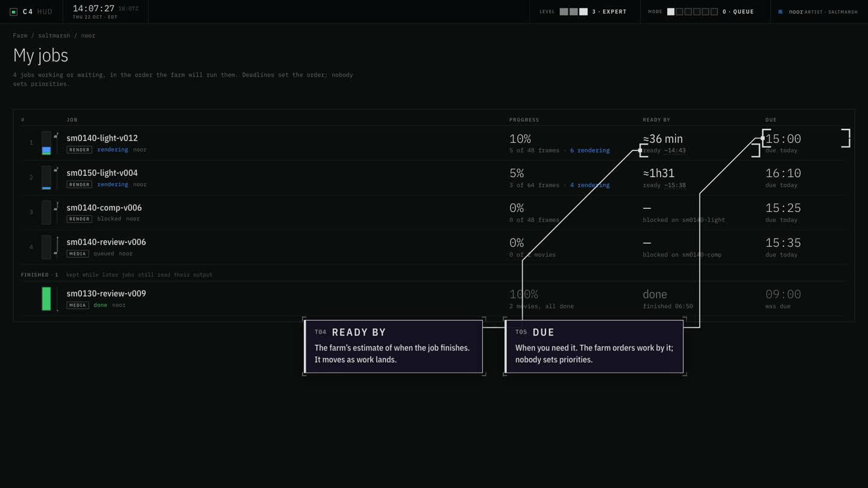This screenshot has width=868, height=488.
Task: Click the PROGRESS column header
Action: click(524, 120)
